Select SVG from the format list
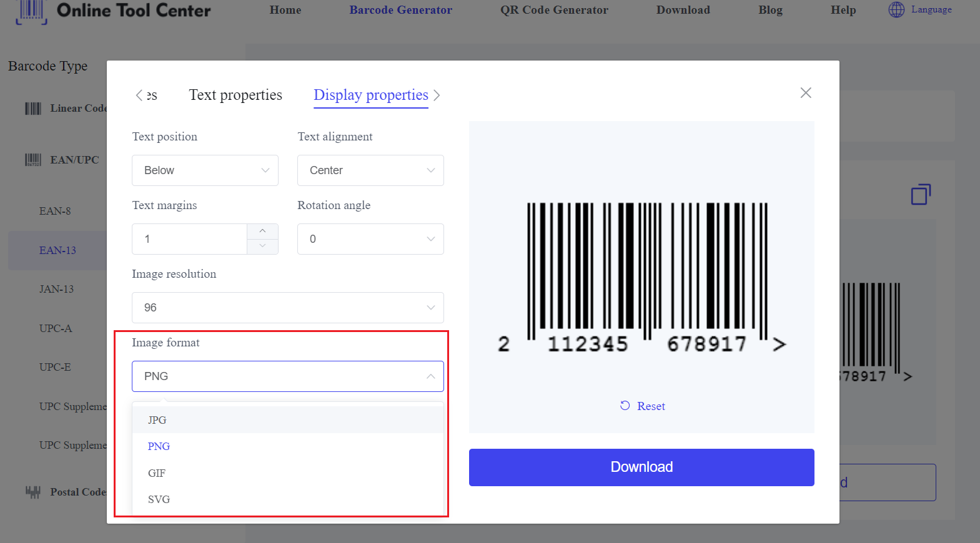Screen dimensions: 980x543 click(x=288, y=499)
